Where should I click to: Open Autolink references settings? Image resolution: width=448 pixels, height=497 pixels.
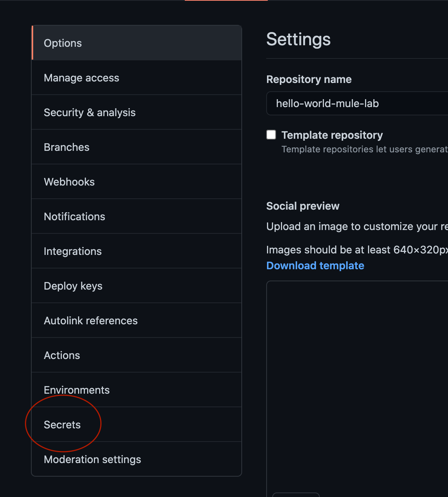click(91, 321)
